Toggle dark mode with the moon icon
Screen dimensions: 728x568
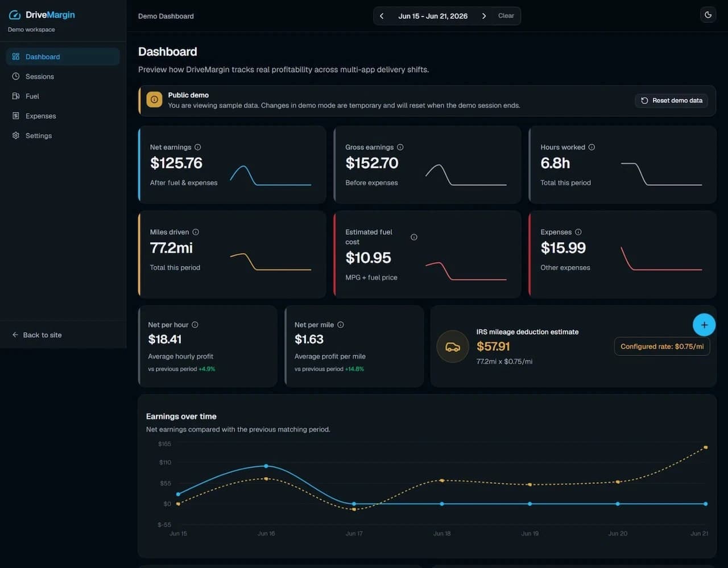point(708,15)
